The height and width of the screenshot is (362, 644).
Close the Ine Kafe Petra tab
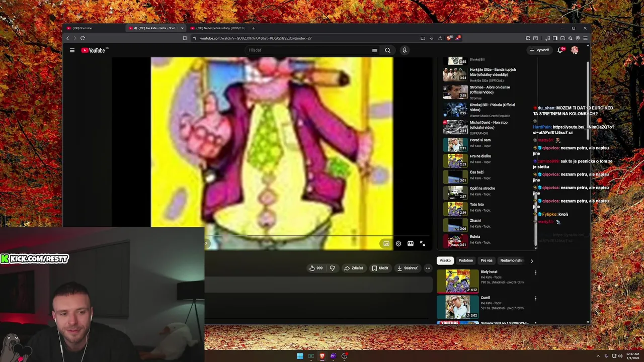tap(182, 28)
